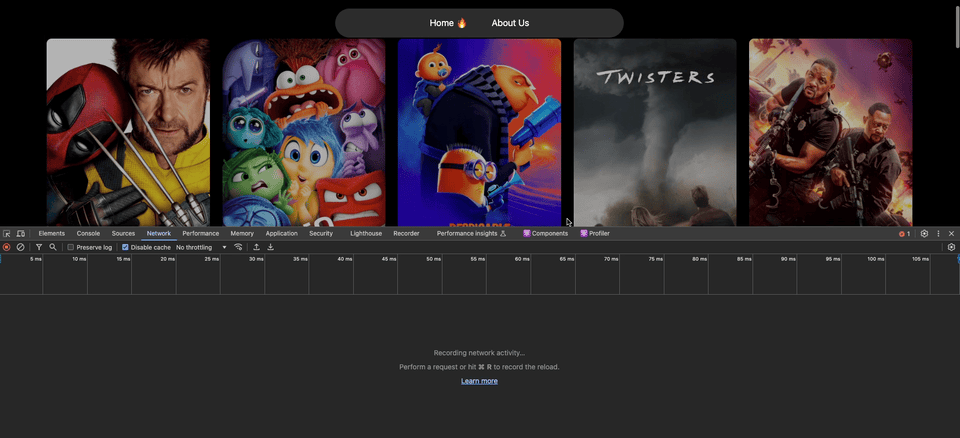Select the Inside Out 2 poster
The width and height of the screenshot is (960, 438).
pos(304,133)
